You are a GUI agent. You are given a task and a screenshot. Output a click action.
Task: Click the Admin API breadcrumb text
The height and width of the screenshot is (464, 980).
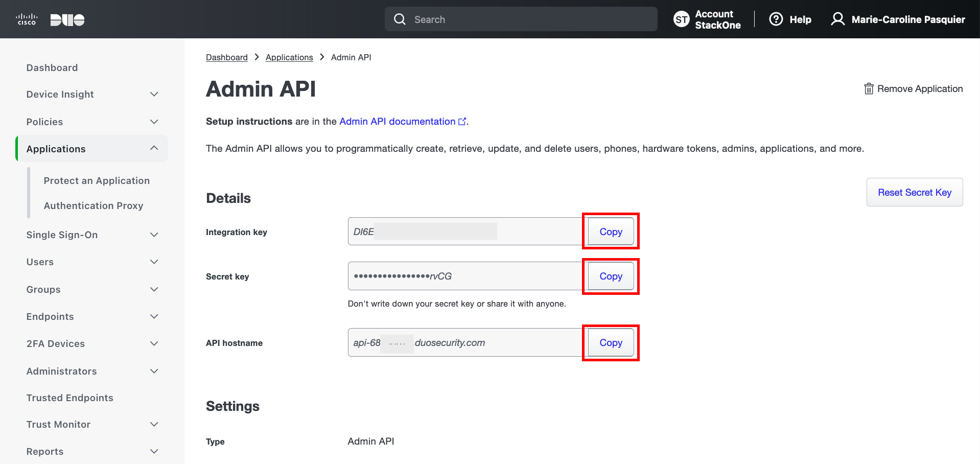(351, 57)
